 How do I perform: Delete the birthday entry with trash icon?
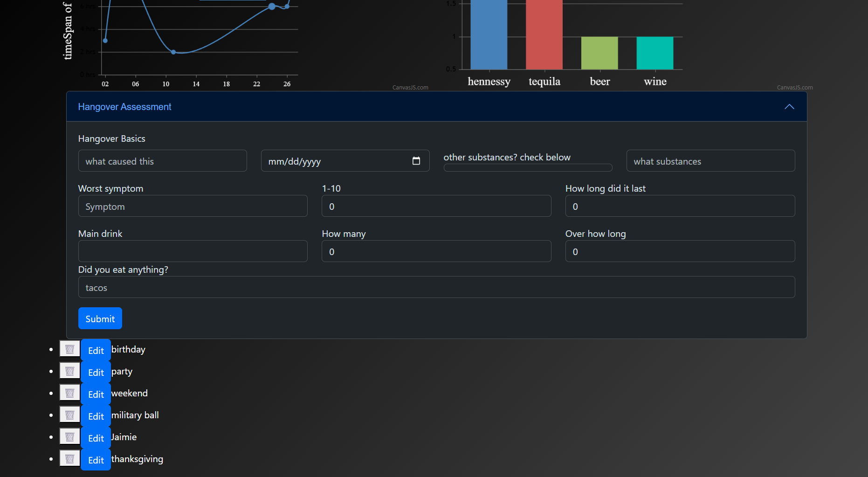coord(70,349)
